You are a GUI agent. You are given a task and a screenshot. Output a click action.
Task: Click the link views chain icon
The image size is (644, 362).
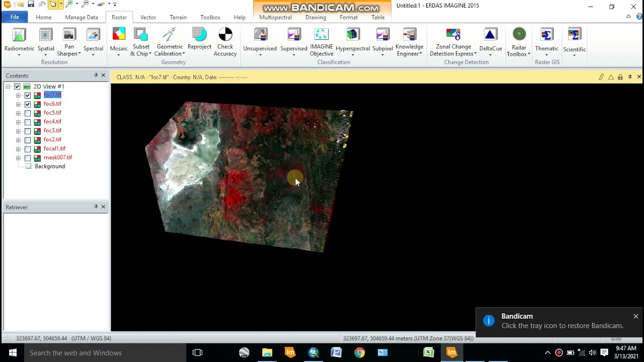601,77
